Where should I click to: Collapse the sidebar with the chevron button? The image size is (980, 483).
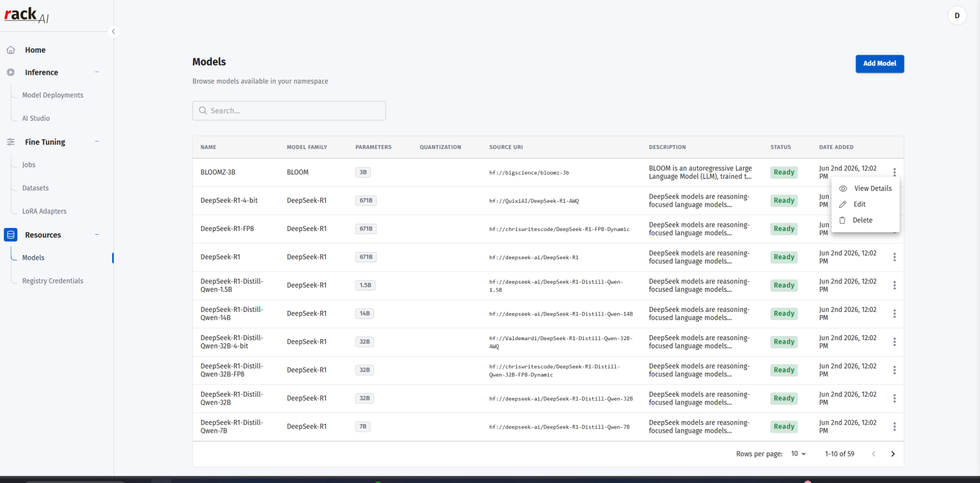(113, 31)
